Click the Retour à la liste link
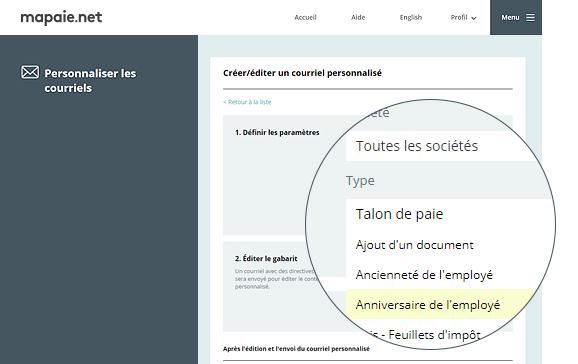578x364 pixels. [x=247, y=102]
